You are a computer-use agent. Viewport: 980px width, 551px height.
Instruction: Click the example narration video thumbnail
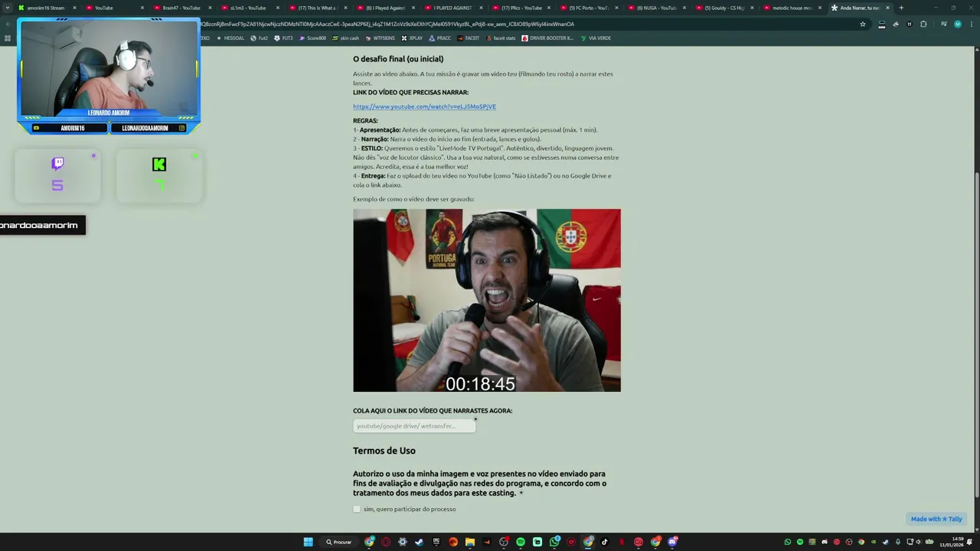(487, 300)
